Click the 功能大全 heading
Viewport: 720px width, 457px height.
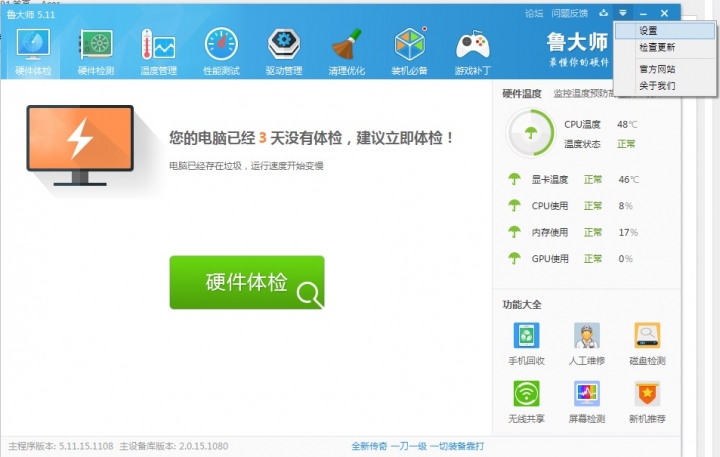pyautogui.click(x=522, y=305)
